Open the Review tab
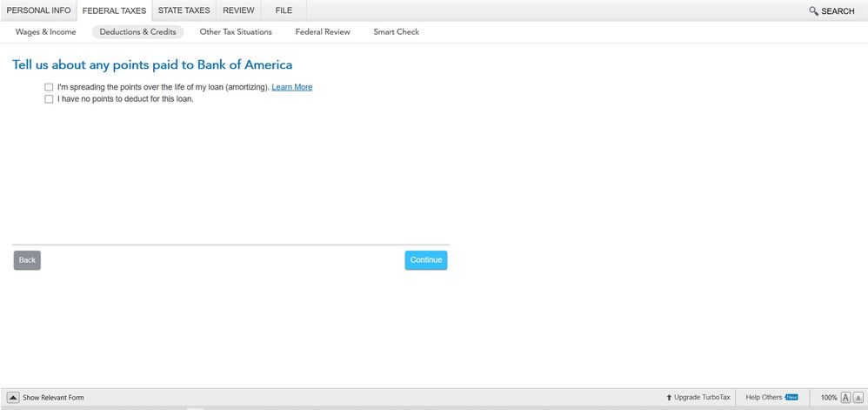 (238, 10)
